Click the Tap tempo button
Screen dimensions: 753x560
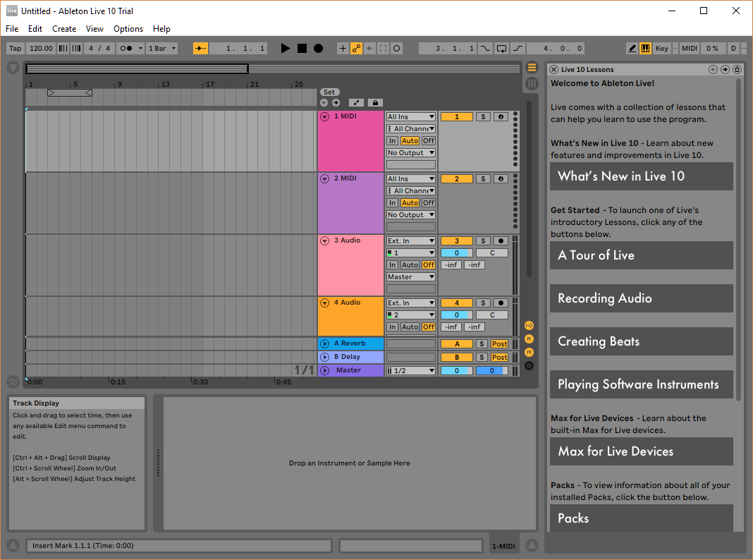pyautogui.click(x=16, y=49)
